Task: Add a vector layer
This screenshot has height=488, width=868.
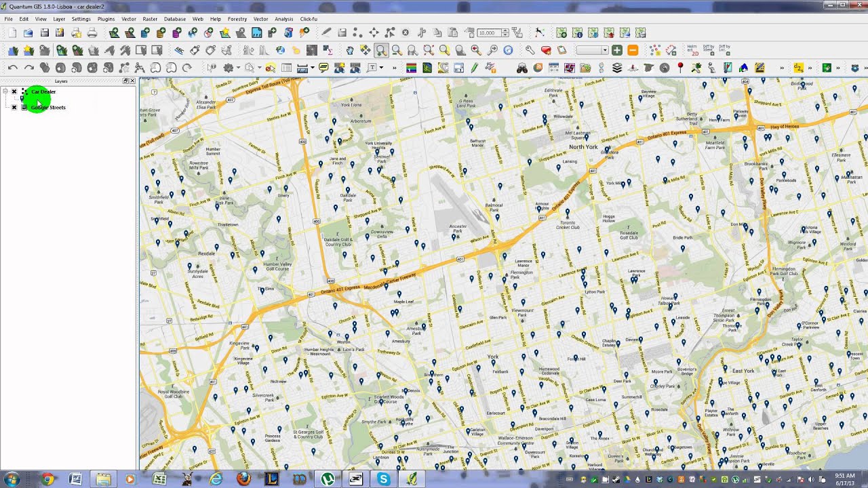Action: [x=114, y=33]
